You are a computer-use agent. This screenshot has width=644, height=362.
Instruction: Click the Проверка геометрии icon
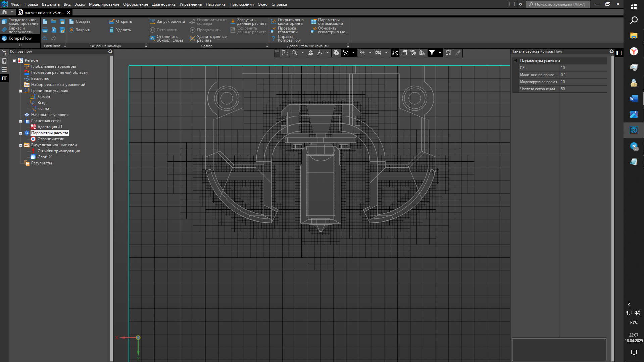tap(274, 30)
